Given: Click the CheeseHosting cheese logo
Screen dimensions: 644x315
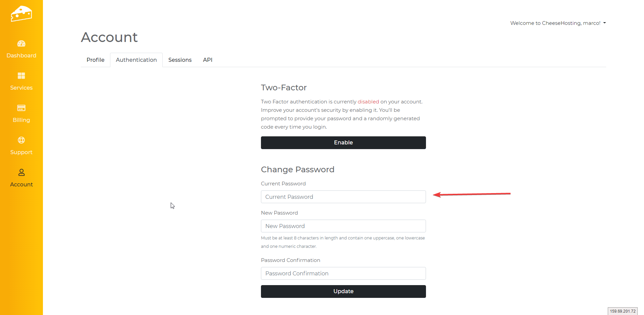Looking at the screenshot, I should tap(21, 13).
